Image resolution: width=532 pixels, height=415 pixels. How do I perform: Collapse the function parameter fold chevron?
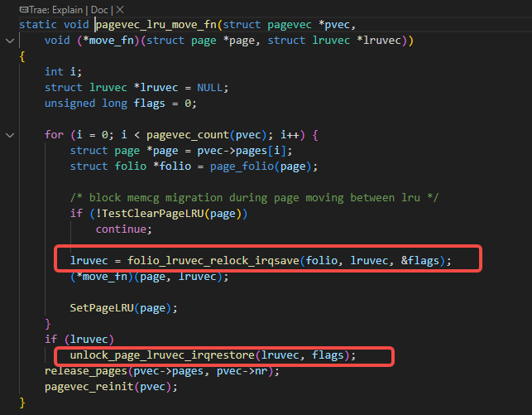point(10,41)
